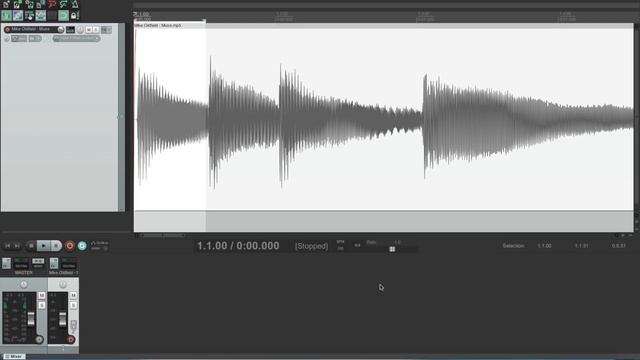Click the Mike Oldfield pan knob in the mixer
This screenshot has height=360, width=640.
pyautogui.click(x=62, y=284)
